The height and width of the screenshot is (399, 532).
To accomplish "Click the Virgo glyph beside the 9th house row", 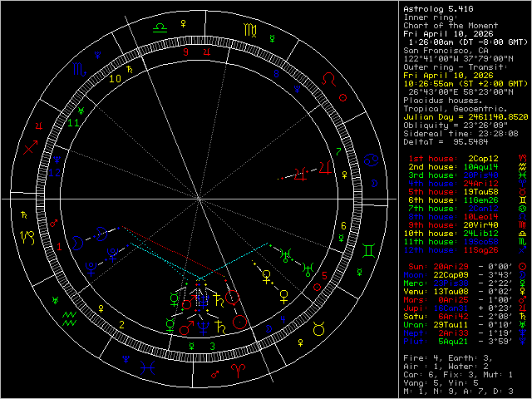I will [x=523, y=225].
